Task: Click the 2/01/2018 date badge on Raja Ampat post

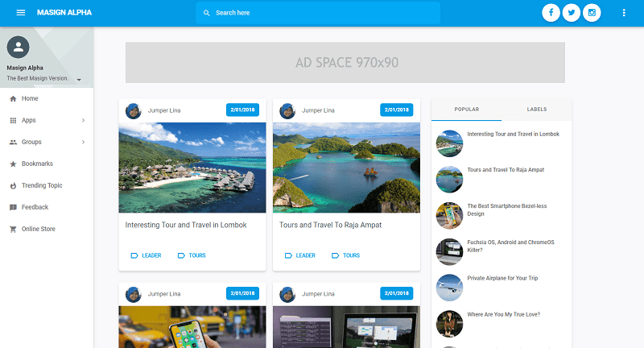Action: (397, 110)
